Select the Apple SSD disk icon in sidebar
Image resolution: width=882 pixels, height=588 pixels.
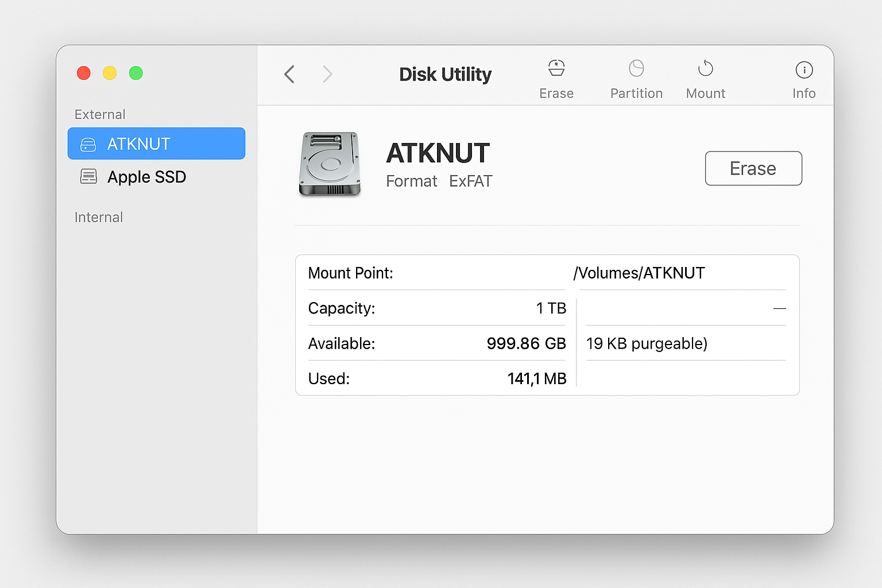coord(88,176)
